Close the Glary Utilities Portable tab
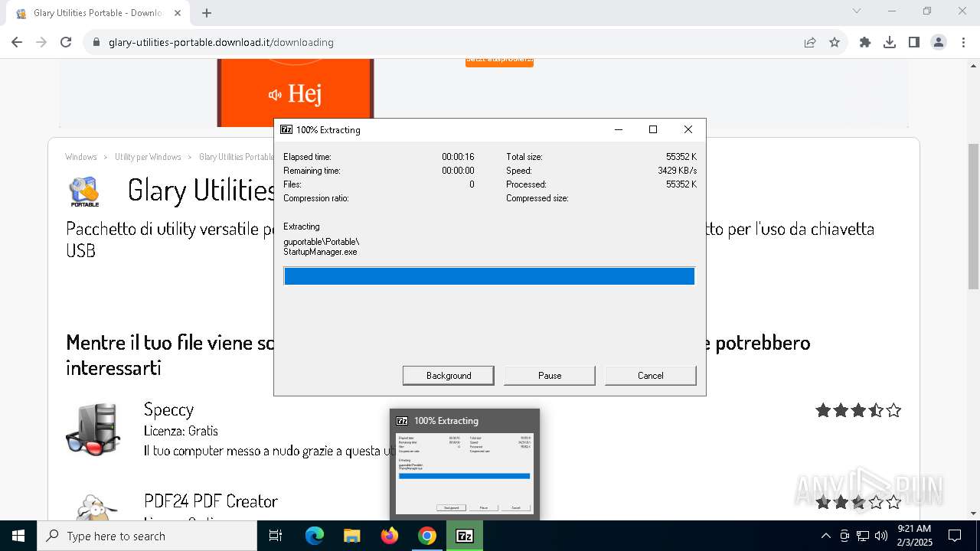The width and height of the screenshot is (980, 551). pos(178,13)
